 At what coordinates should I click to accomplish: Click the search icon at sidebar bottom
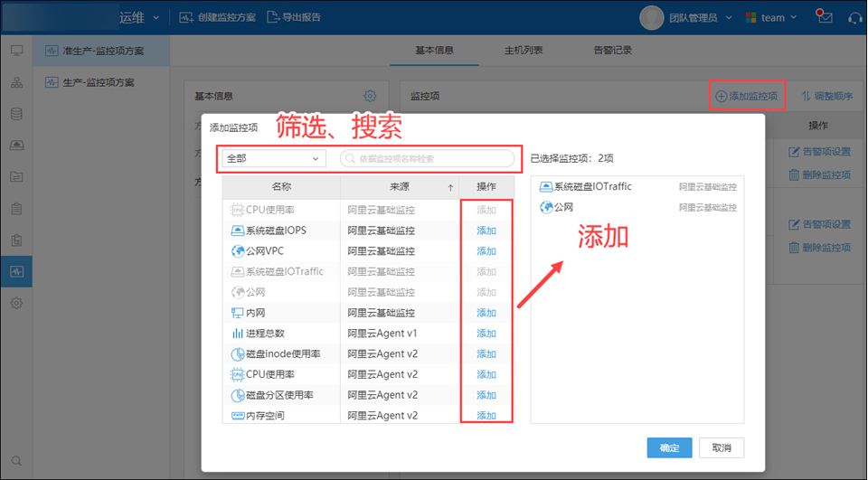coord(16,461)
